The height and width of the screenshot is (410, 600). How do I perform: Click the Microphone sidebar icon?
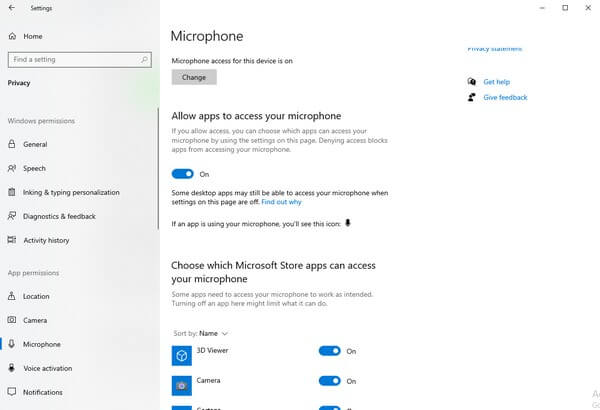tap(12, 344)
